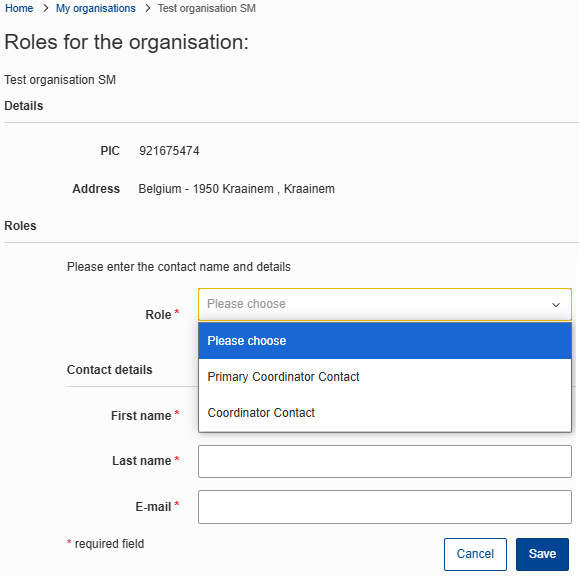The width and height of the screenshot is (579, 576).
Task: Pick the highlighted 'Please choose' option
Action: click(385, 340)
